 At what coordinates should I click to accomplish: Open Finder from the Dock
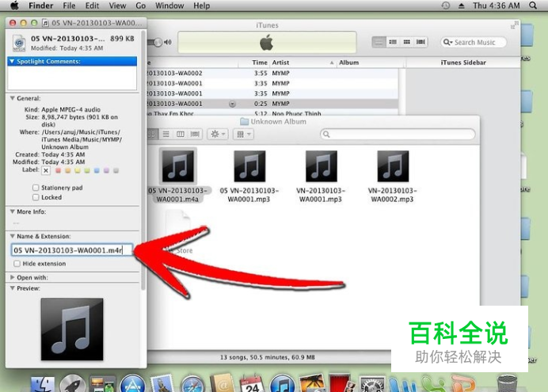coord(43,384)
